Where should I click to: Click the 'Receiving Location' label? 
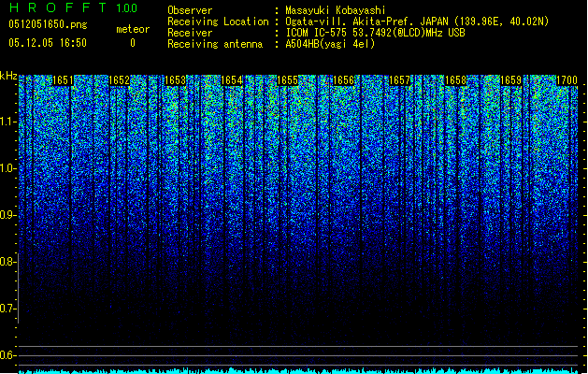click(x=218, y=22)
